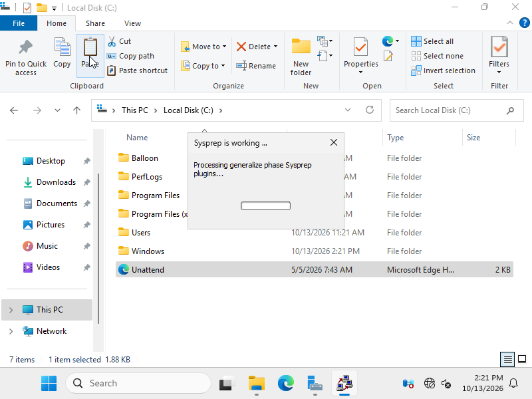Click the Copy ribbon icon
532x399 pixels.
click(x=62, y=53)
